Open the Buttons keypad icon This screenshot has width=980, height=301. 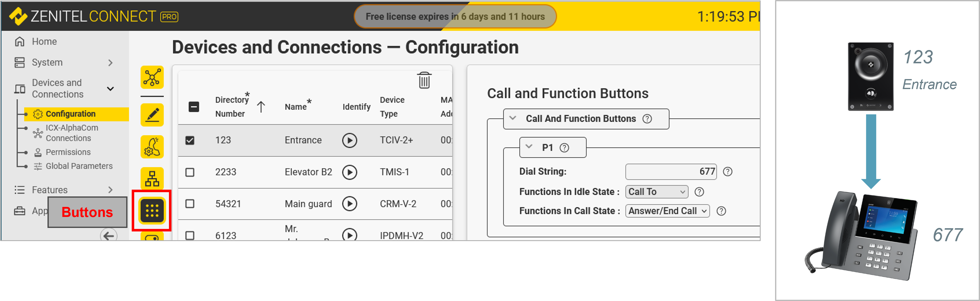(x=152, y=210)
